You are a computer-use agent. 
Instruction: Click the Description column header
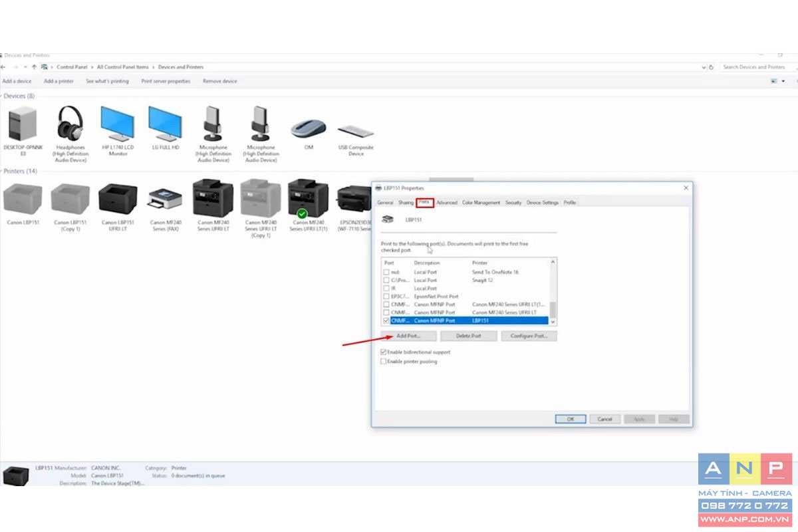[427, 263]
